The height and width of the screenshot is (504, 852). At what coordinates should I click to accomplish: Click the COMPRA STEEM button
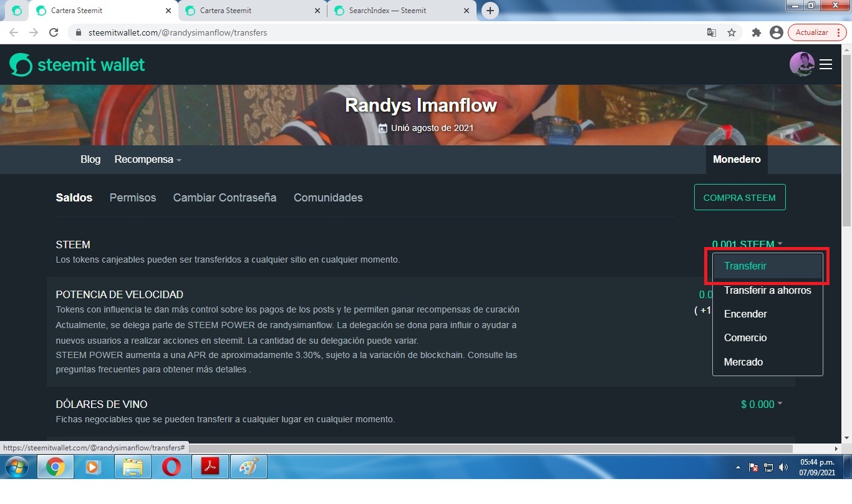740,197
